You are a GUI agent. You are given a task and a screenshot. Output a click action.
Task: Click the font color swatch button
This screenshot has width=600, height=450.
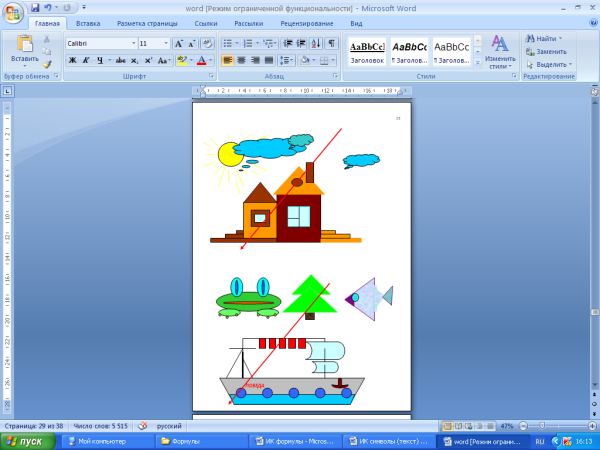[203, 60]
